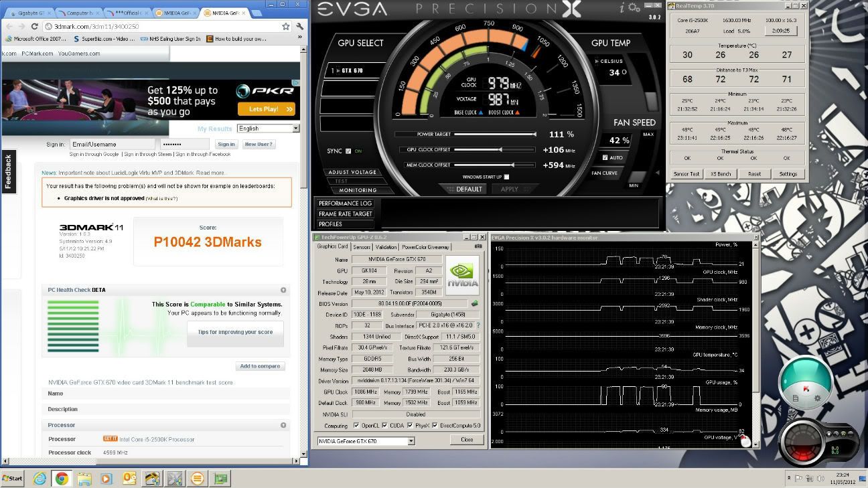Switch to GPU-Z Validation tab

(386, 247)
